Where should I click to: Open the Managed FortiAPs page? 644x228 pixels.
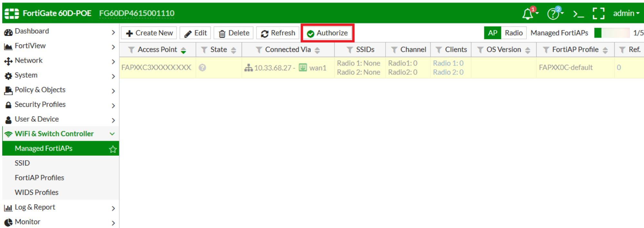[44, 148]
